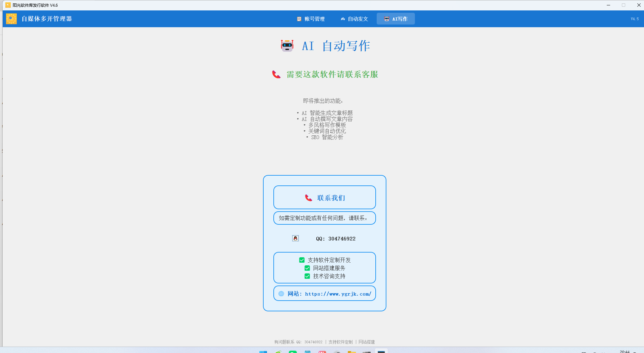The height and width of the screenshot is (353, 644).
Task: Click the V4.5 version label in the header
Action: (635, 19)
